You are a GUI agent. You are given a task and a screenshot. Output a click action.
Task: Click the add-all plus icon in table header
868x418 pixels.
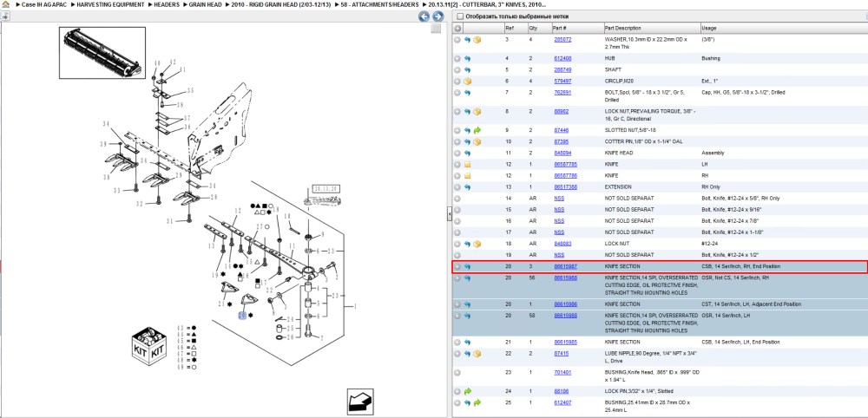(x=457, y=29)
